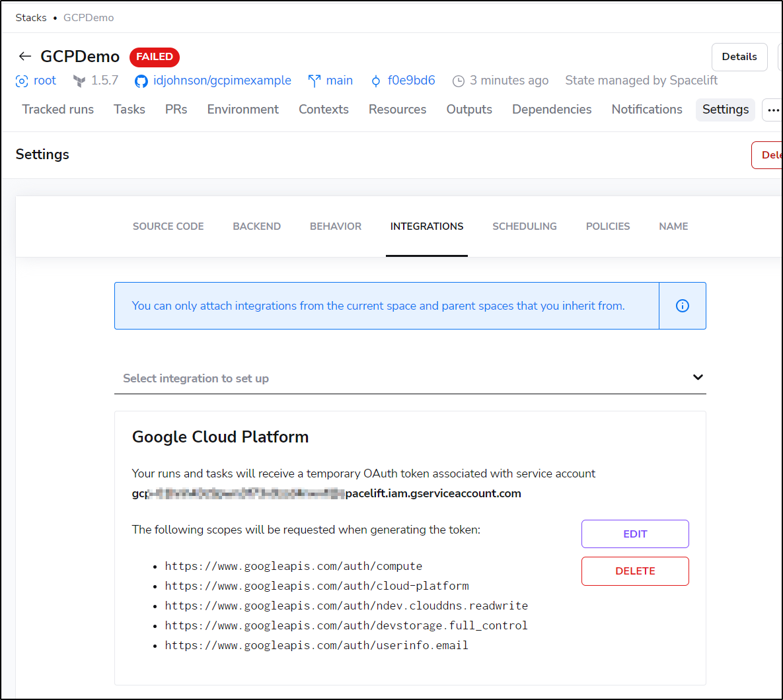783x700 pixels.
Task: Click the Details button
Action: 739,57
